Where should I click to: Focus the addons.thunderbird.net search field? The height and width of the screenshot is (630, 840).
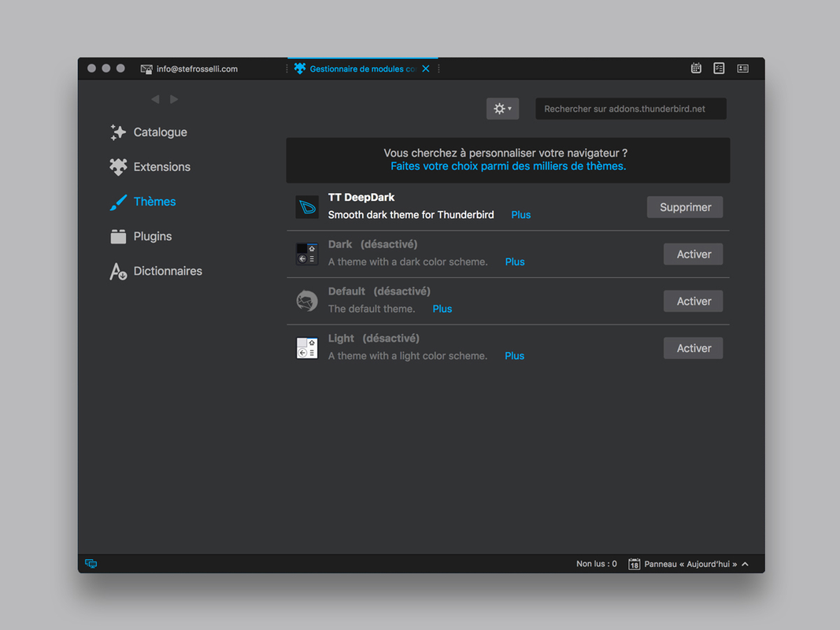click(x=631, y=109)
